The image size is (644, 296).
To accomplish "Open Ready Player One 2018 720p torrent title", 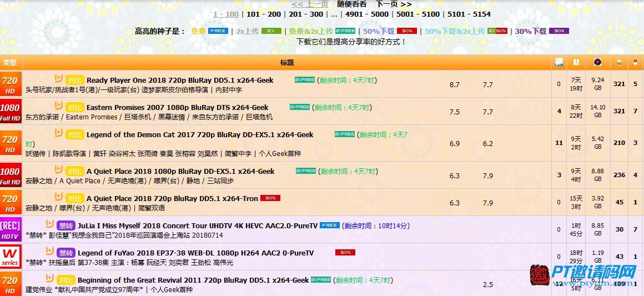I will tap(180, 80).
